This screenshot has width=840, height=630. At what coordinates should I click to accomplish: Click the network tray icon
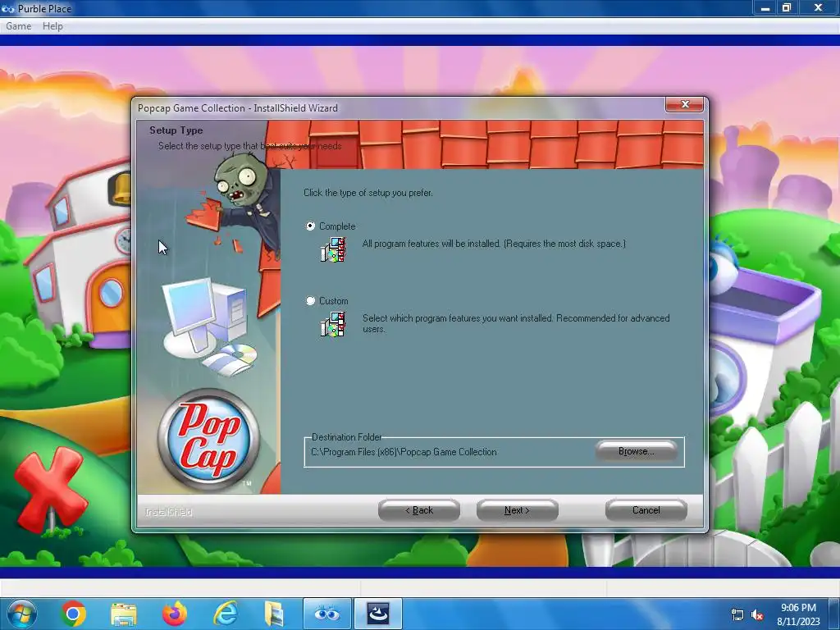pyautogui.click(x=737, y=615)
